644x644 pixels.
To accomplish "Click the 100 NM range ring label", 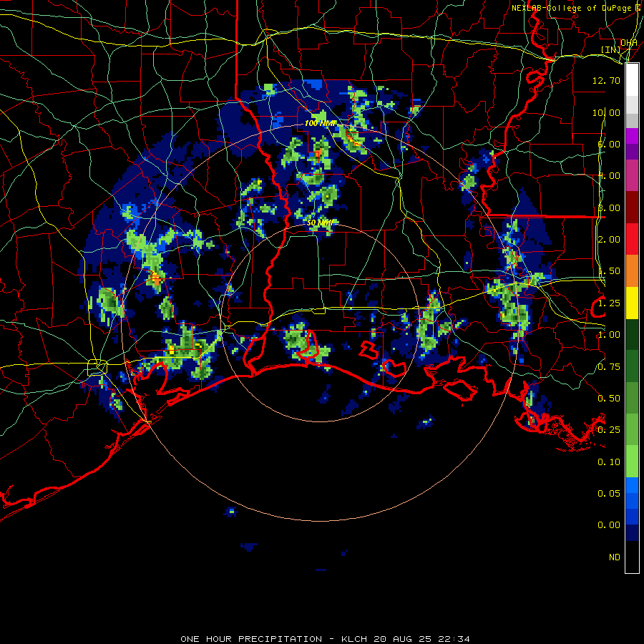I will (320, 123).
